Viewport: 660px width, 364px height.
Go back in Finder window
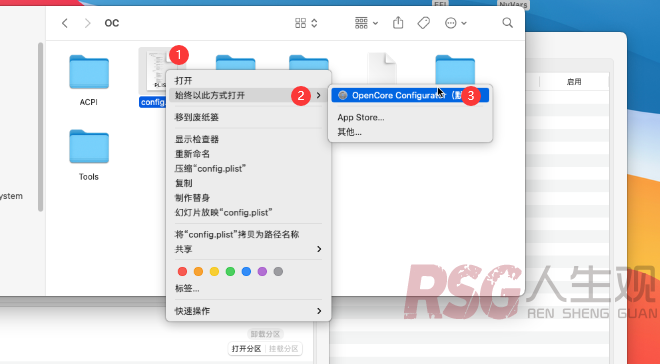(64, 23)
